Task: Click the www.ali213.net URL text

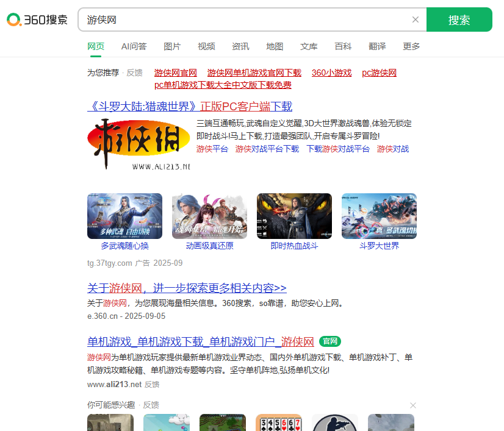Action: (x=115, y=384)
